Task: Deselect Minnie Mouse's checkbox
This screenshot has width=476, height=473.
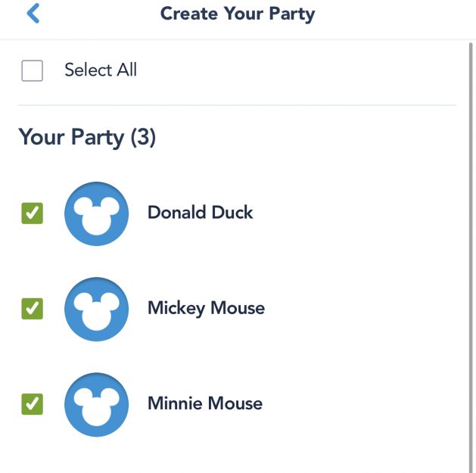Action: 33,404
